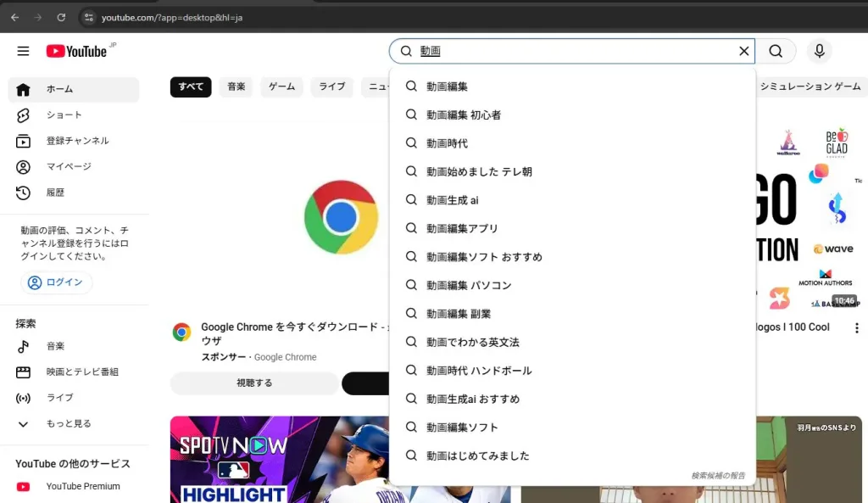Image resolution: width=868 pixels, height=503 pixels.
Task: Select the すべて filter chip
Action: [191, 87]
